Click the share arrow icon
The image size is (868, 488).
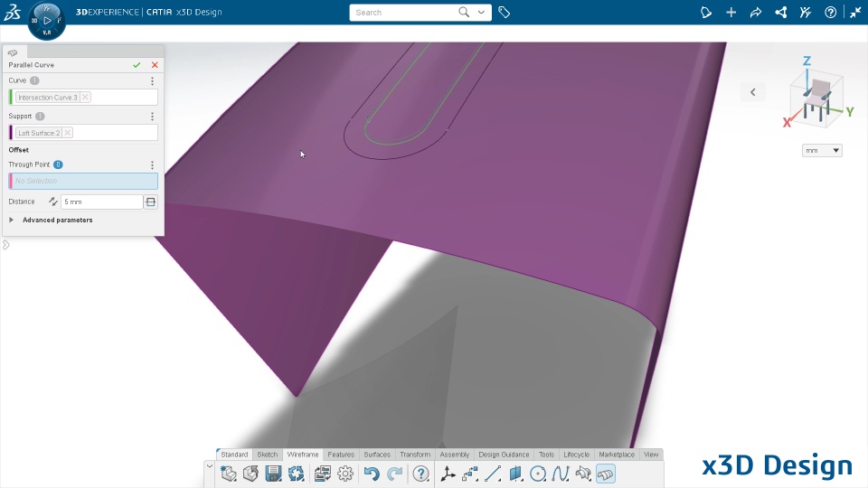[756, 12]
